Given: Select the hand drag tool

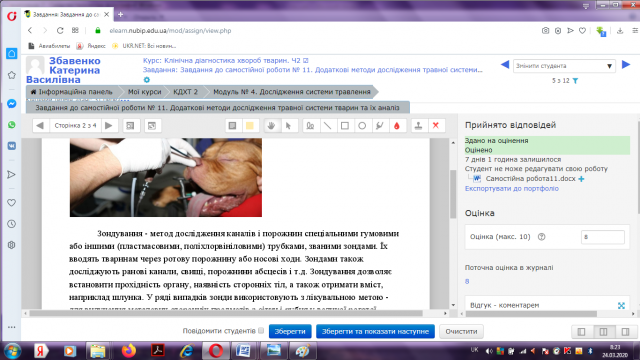Looking at the screenshot, I should click(x=271, y=126).
